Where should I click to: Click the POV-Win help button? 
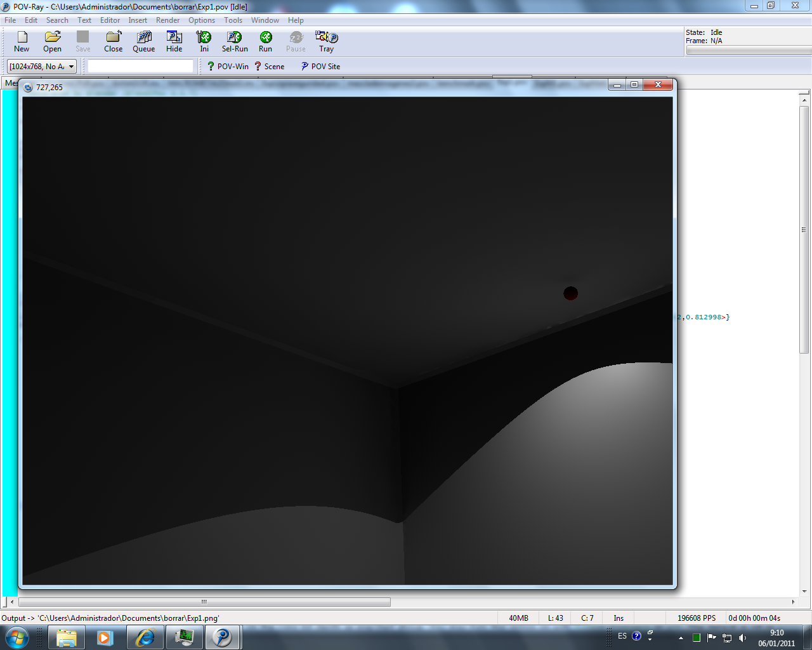click(228, 67)
